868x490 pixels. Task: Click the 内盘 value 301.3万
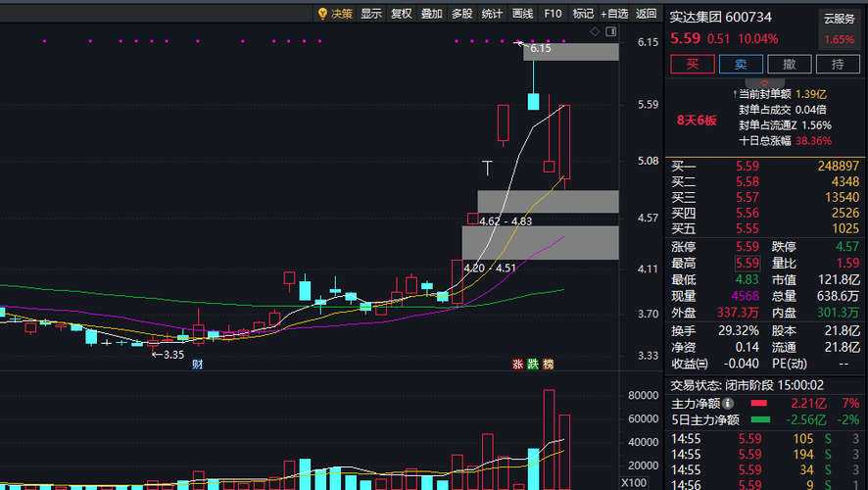coord(839,313)
